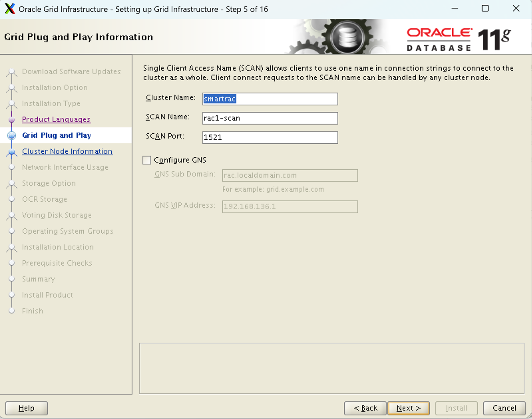
Task: Click the Product Languages step marker icon
Action: (12, 120)
